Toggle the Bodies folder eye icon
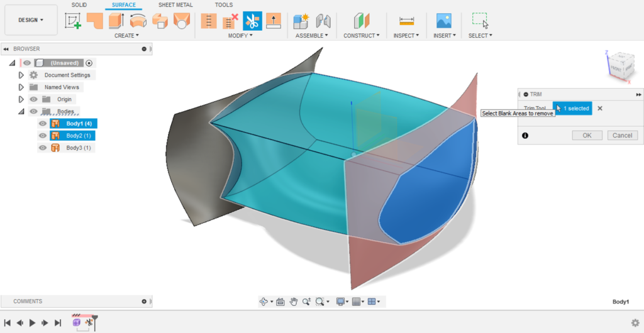The width and height of the screenshot is (644, 333). click(x=34, y=111)
